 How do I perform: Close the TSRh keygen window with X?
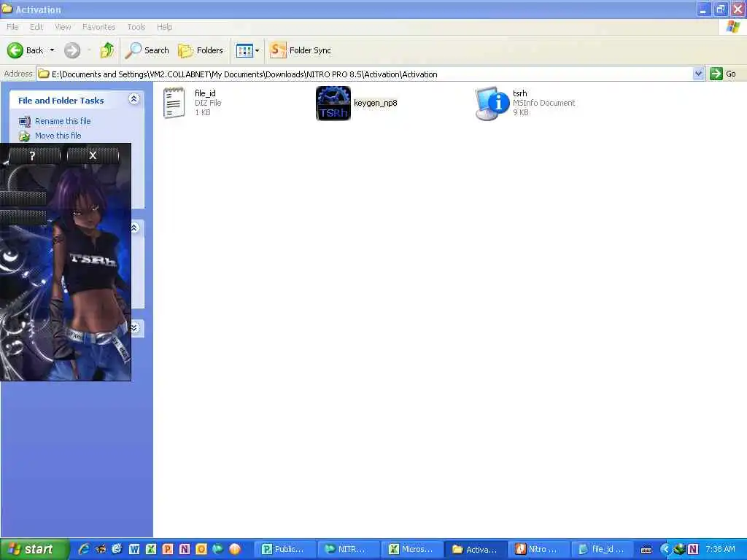[93, 155]
